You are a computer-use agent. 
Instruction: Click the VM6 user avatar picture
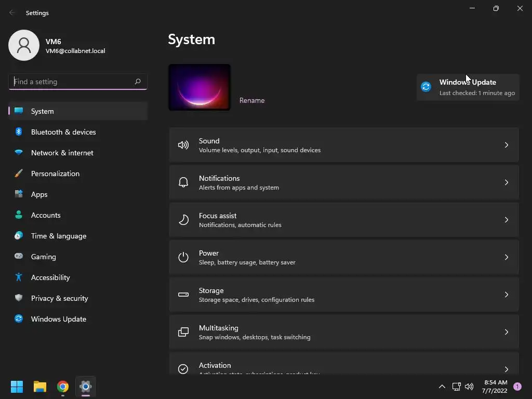pyautogui.click(x=24, y=45)
